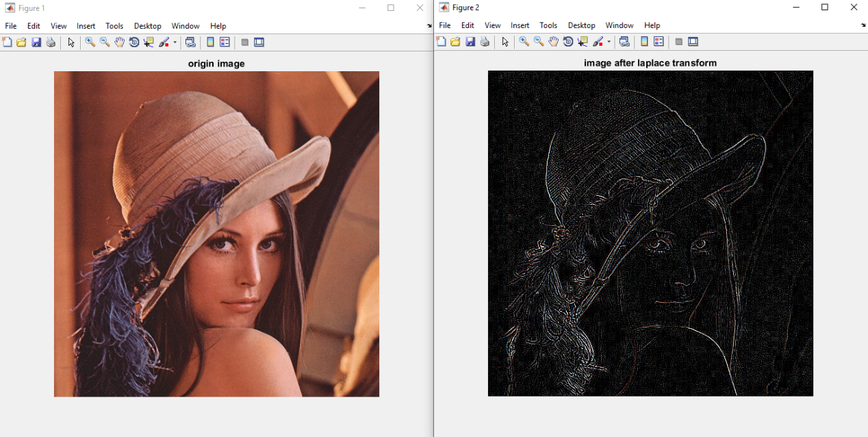Activate Zoom In tool in Figure 1
The image size is (868, 437).
(90, 42)
